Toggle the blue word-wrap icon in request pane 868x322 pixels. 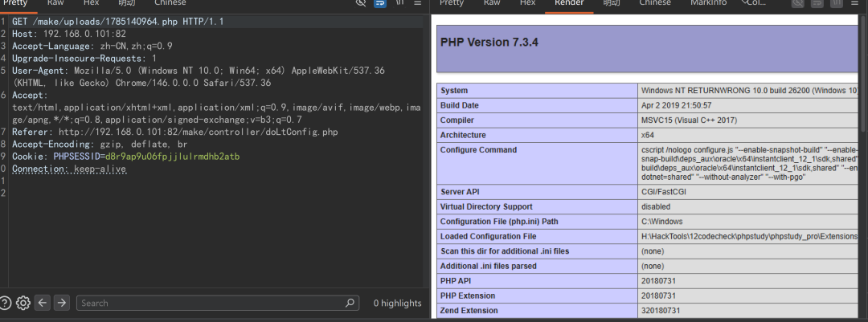coord(379,2)
